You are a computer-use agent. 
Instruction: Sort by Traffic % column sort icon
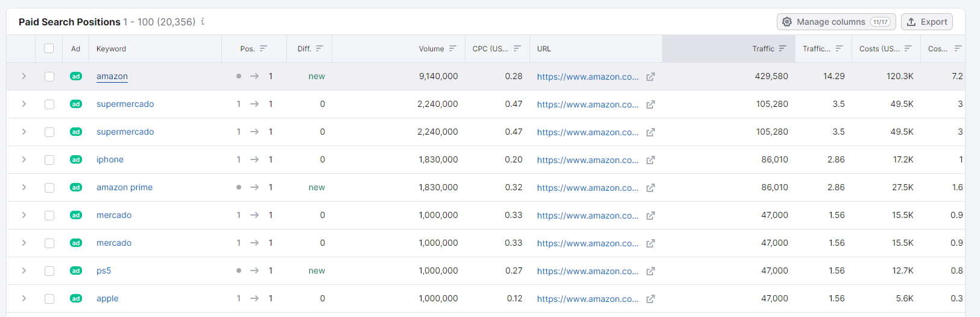pyautogui.click(x=839, y=49)
